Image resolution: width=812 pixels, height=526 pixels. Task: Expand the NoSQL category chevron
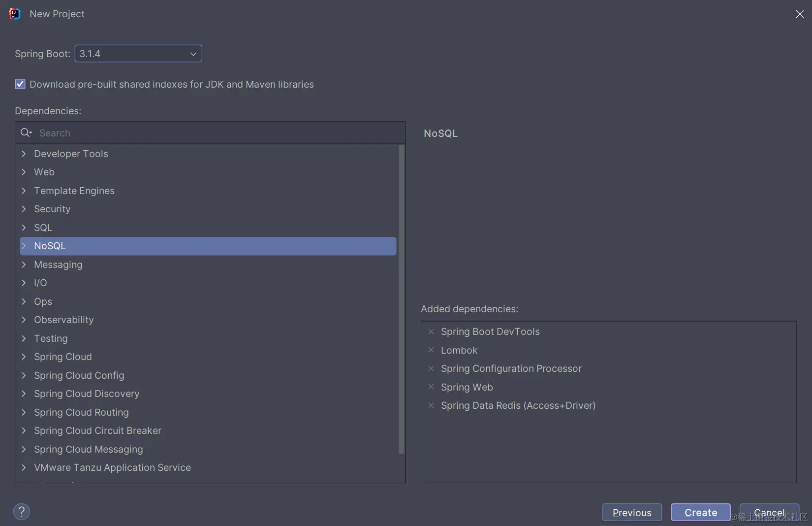click(x=24, y=246)
